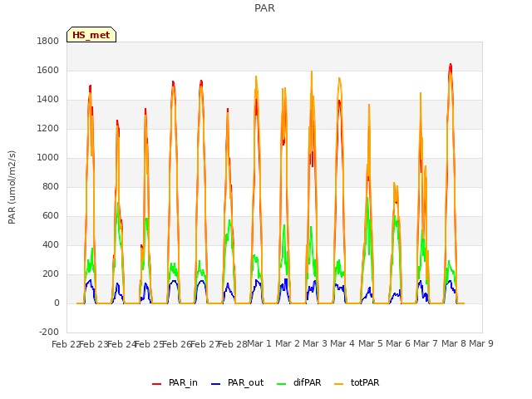The width and height of the screenshot is (532, 399).
Task: Click the HS_met annotation label
Action: (x=91, y=35)
